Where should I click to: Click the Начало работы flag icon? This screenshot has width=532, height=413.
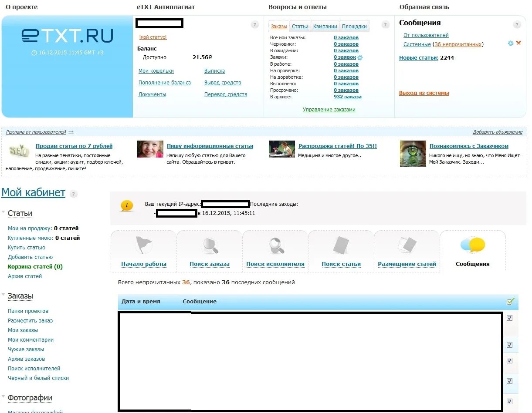point(143,245)
